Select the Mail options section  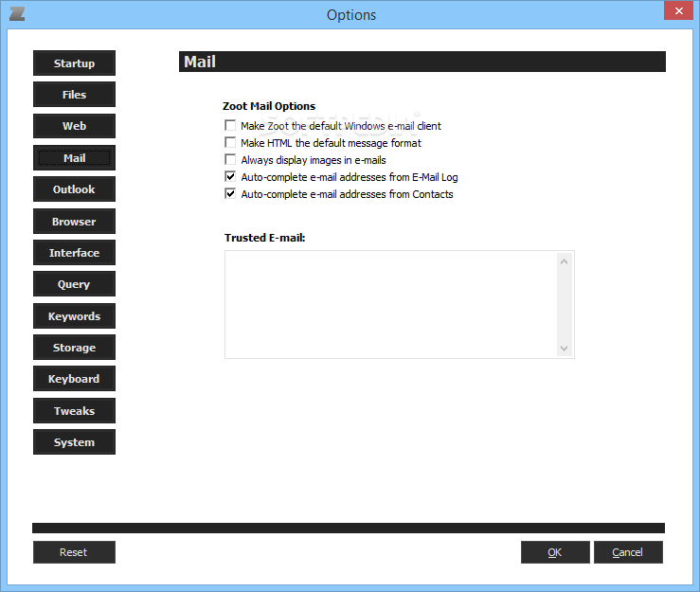click(x=74, y=157)
